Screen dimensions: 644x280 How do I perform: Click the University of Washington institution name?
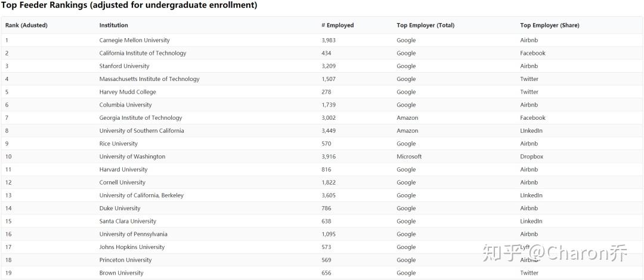pos(132,157)
